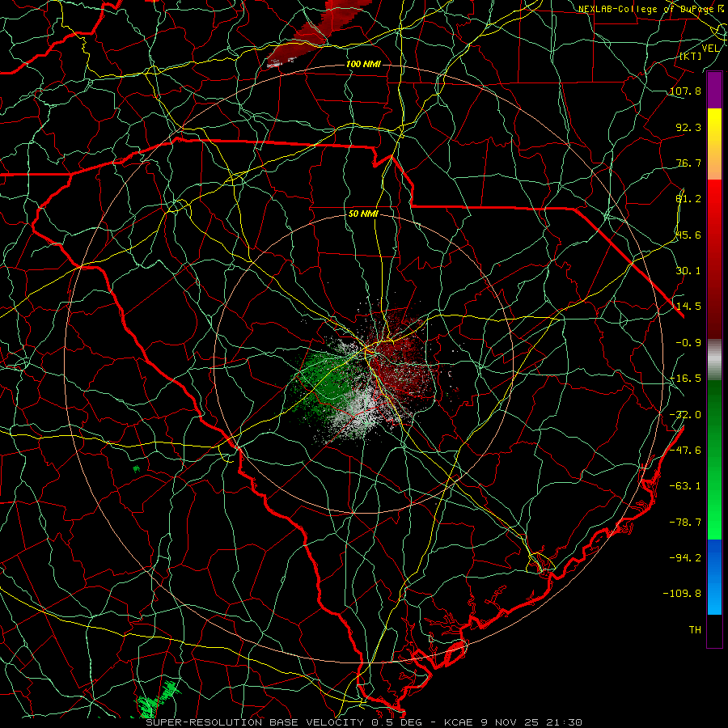The image size is (728, 728).
Task: Click the blue segment of the color bar
Action: [714, 577]
